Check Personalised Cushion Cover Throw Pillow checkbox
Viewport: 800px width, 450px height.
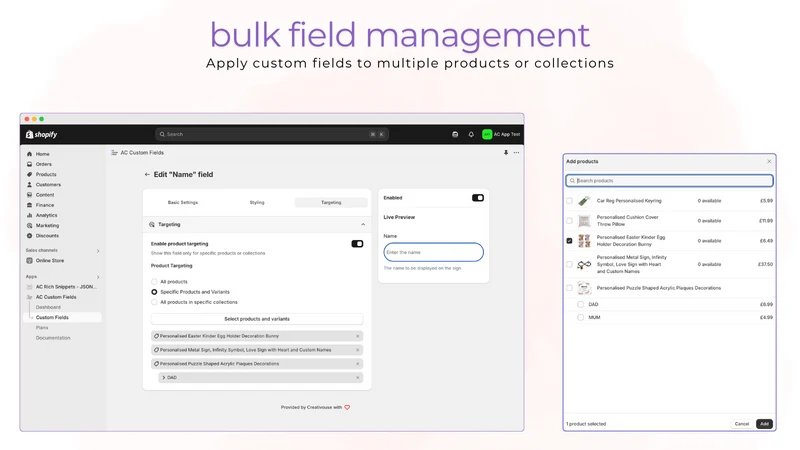tap(569, 221)
